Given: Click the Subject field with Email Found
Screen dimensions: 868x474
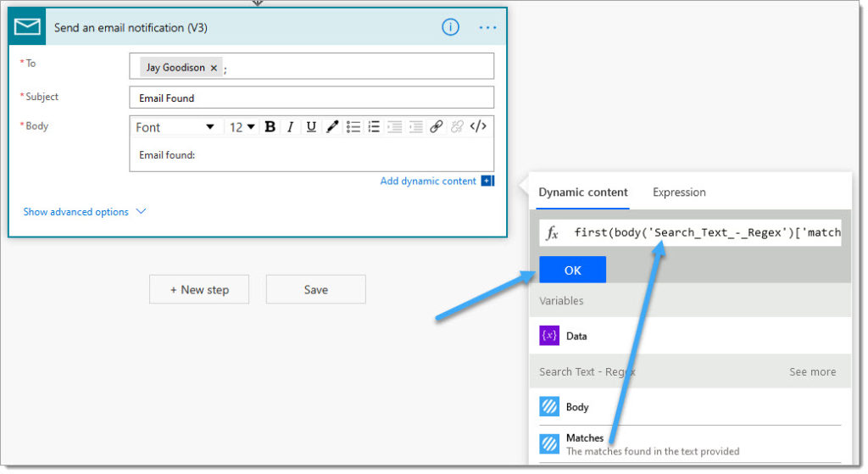Looking at the screenshot, I should pyautogui.click(x=312, y=98).
